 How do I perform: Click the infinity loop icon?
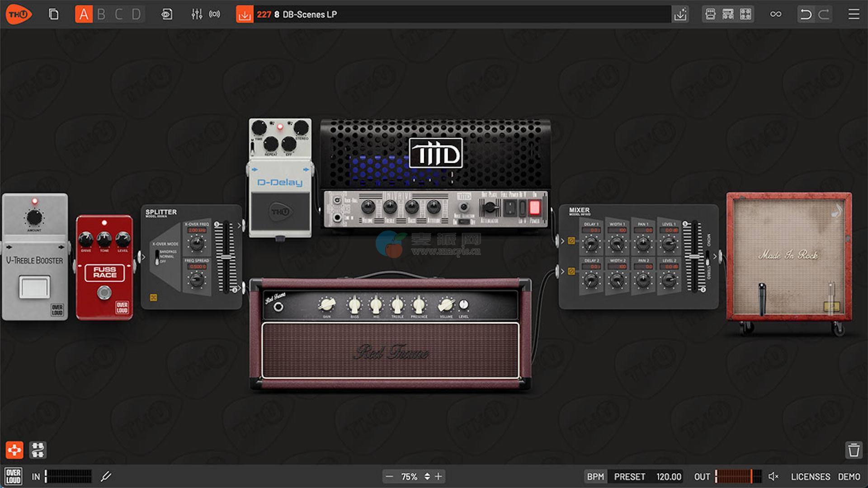click(x=776, y=14)
